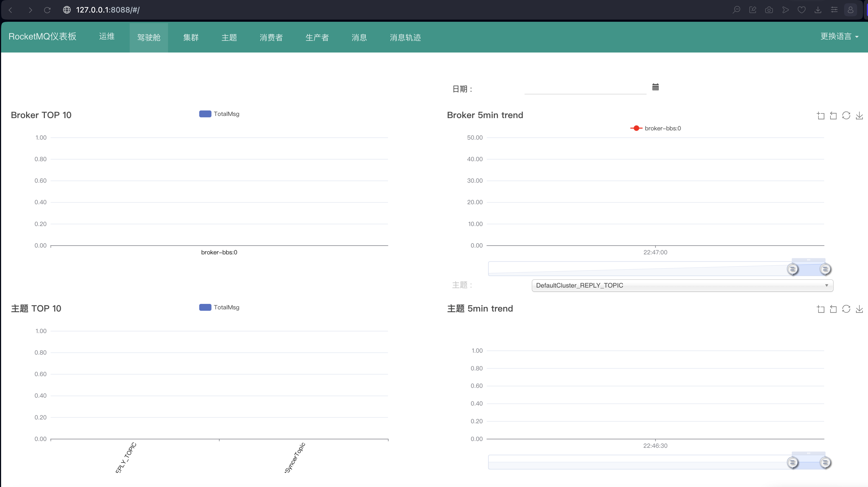Click the SyncerTopic axis label
The image size is (868, 487).
(x=295, y=458)
